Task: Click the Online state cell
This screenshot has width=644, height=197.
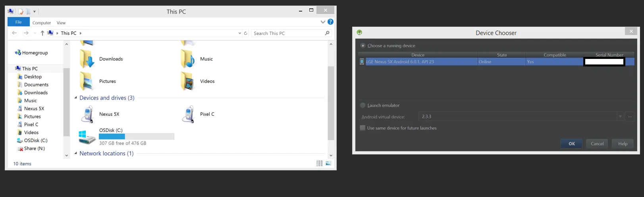Action: click(x=502, y=62)
